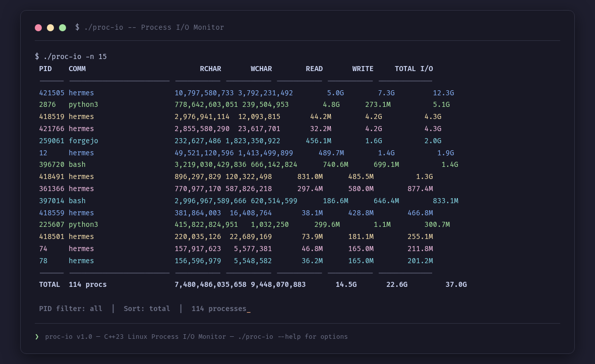Screen dimensions: 595x364
Task: Click the green maximize dot
Action: pyautogui.click(x=63, y=28)
